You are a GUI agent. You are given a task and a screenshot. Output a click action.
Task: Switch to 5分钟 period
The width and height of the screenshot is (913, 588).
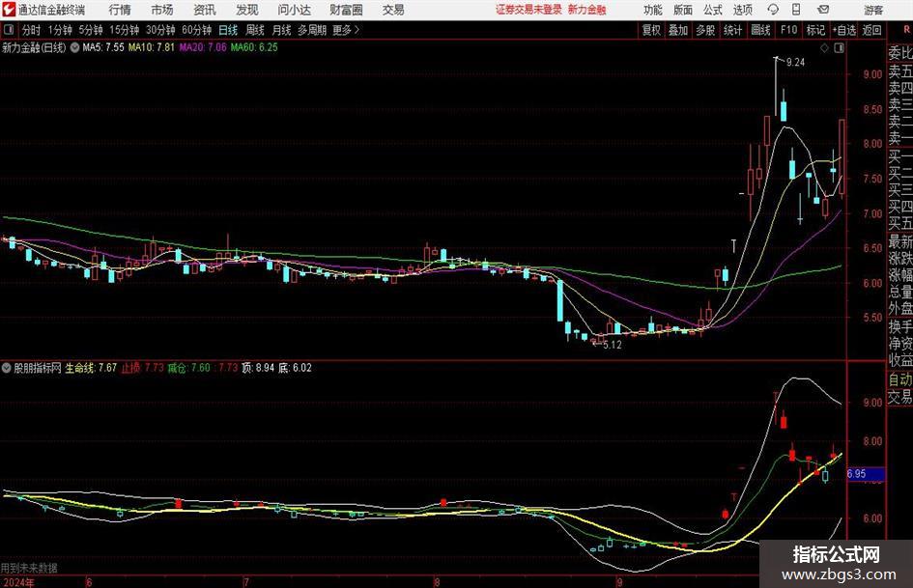[x=91, y=30]
